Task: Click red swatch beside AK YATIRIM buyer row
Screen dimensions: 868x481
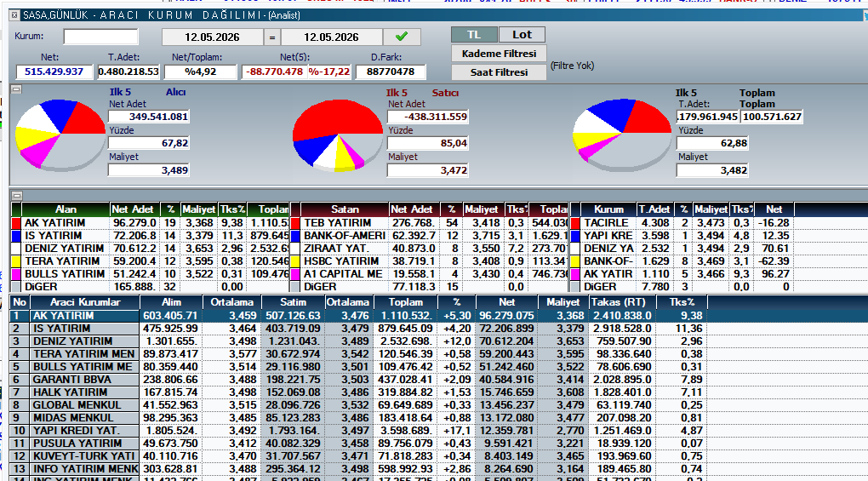Action: coord(16,223)
